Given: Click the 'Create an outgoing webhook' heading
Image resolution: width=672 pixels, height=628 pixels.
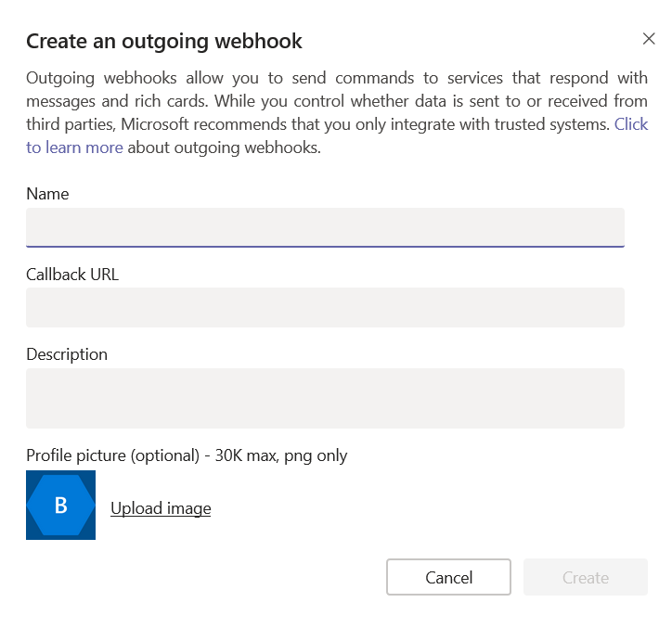Looking at the screenshot, I should [164, 41].
